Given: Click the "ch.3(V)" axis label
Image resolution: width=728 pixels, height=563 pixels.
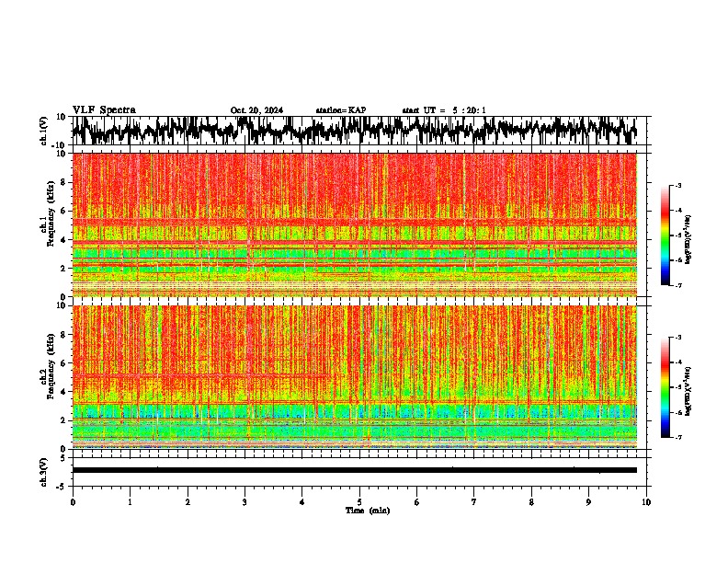Looking at the screenshot, I should pos(44,472).
